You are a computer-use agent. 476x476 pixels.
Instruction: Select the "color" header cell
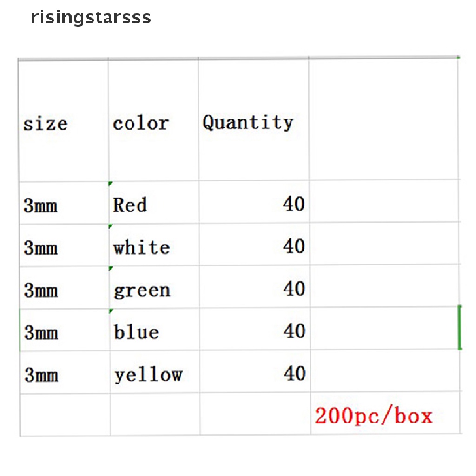(x=140, y=124)
